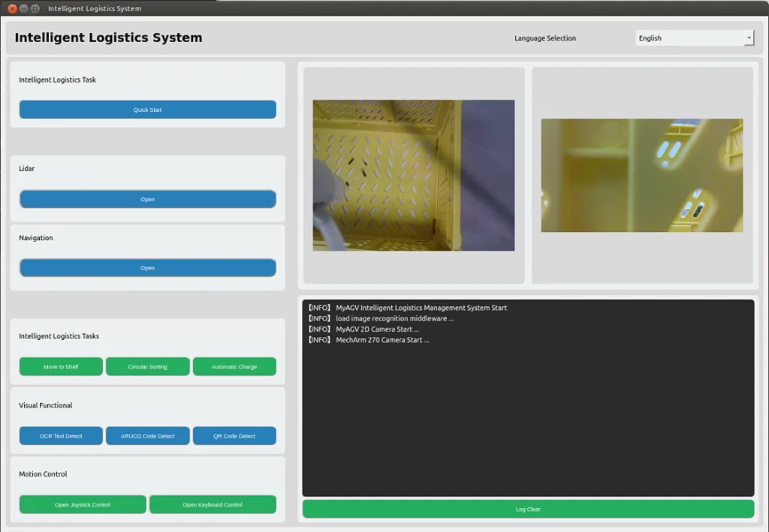
Task: Open Joystick Control
Action: [x=83, y=504]
